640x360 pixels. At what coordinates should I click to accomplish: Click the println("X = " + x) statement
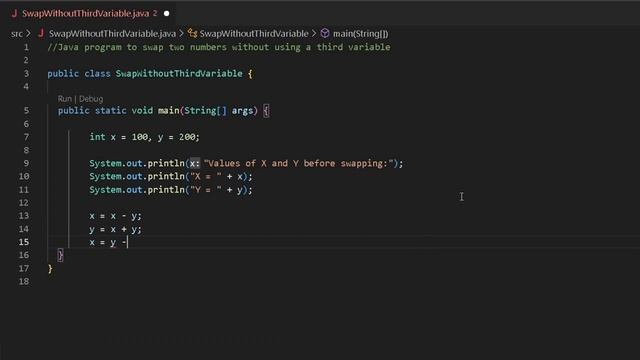[x=171, y=177]
